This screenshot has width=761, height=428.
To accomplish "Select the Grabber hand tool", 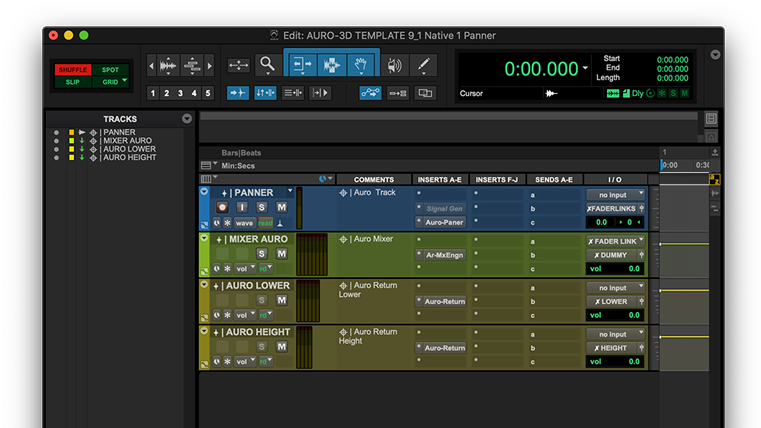I will point(361,66).
